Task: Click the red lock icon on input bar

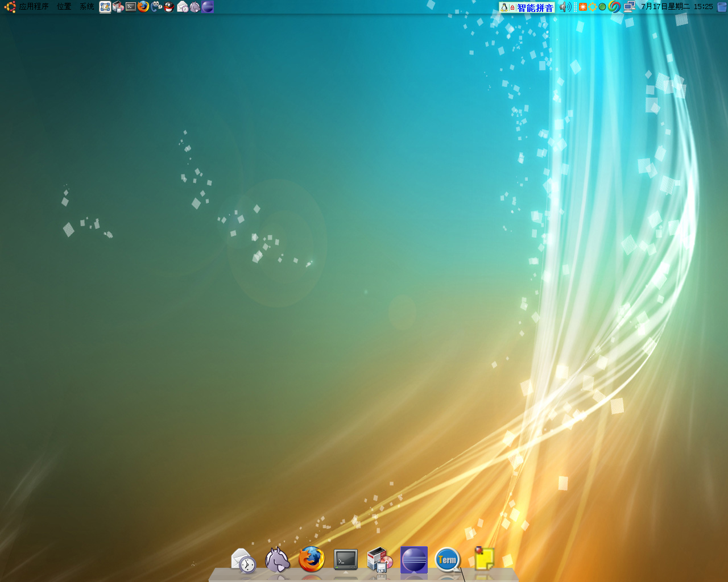Action: click(512, 7)
